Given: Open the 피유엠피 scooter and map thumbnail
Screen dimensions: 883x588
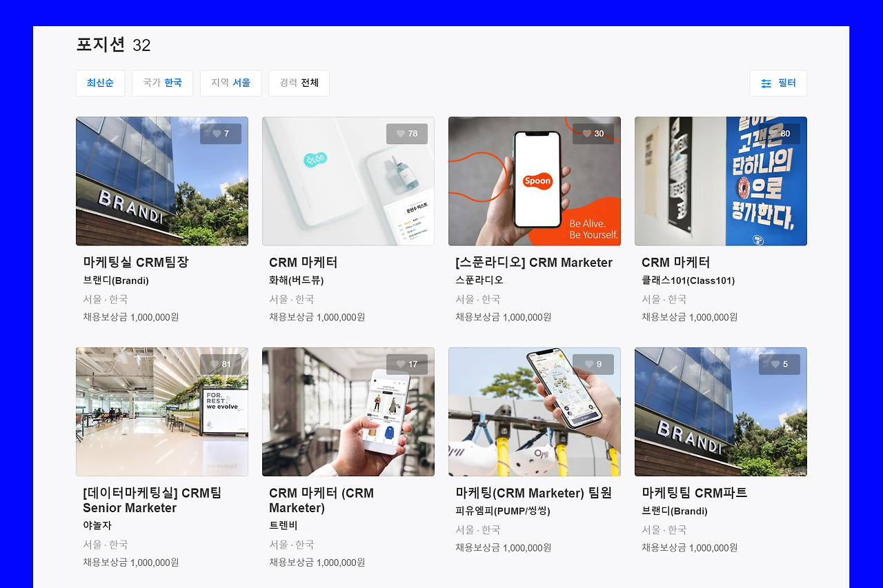Looking at the screenshot, I should click(535, 412).
